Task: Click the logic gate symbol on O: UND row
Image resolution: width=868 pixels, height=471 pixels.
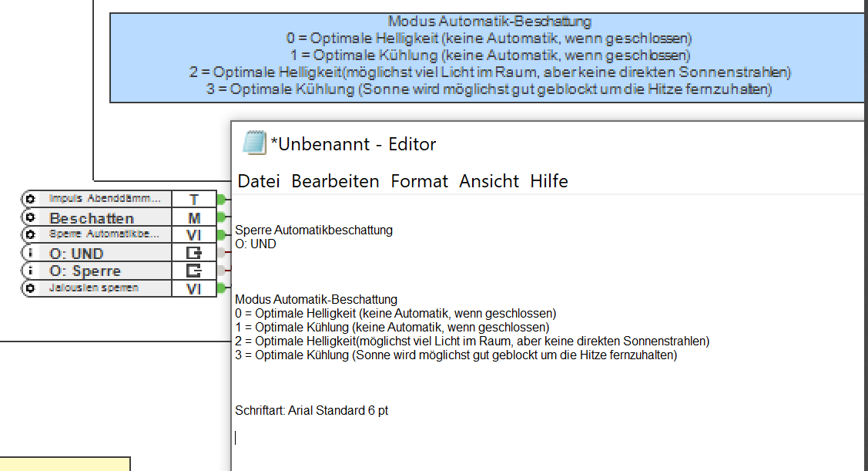Action: (x=194, y=253)
